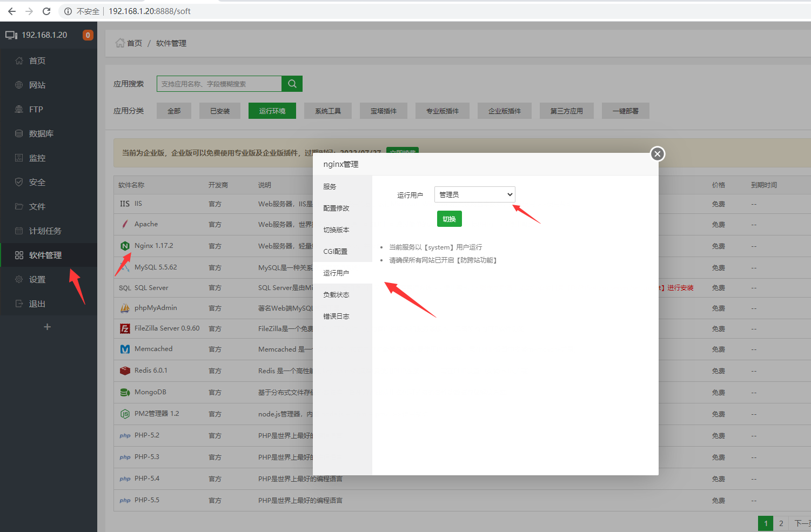Open the 文件 file manager

[36, 206]
